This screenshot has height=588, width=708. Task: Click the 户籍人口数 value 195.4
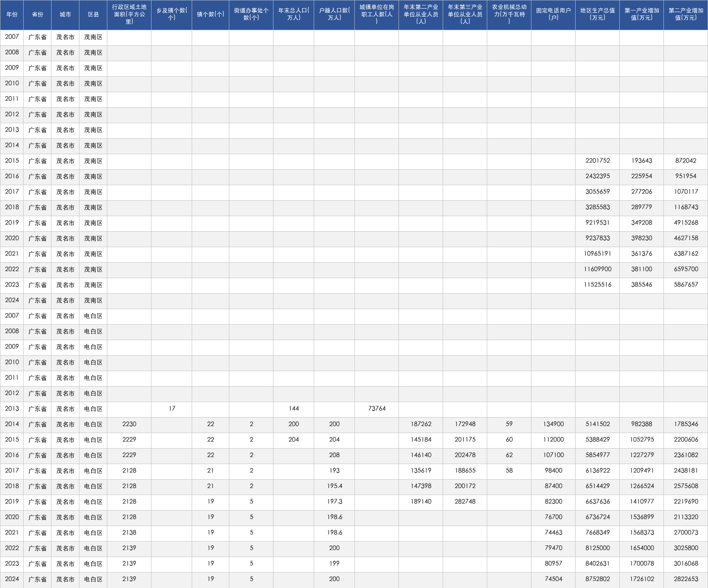pyautogui.click(x=334, y=486)
